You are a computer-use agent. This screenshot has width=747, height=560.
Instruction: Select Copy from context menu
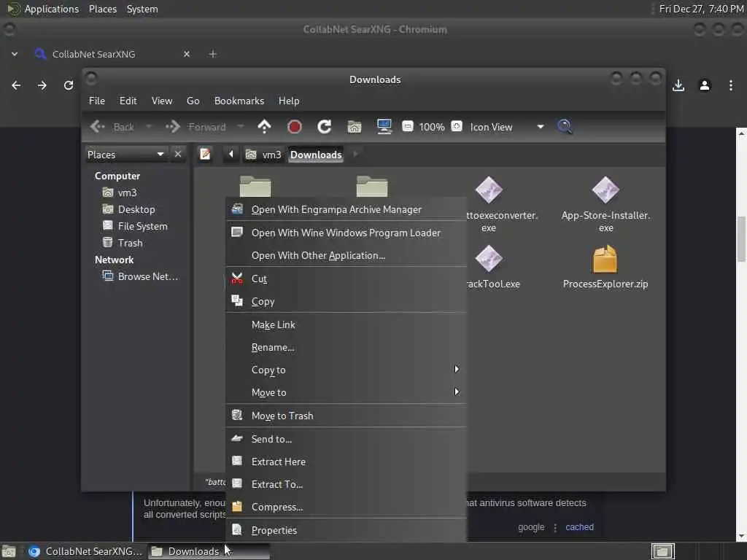pos(347,301)
